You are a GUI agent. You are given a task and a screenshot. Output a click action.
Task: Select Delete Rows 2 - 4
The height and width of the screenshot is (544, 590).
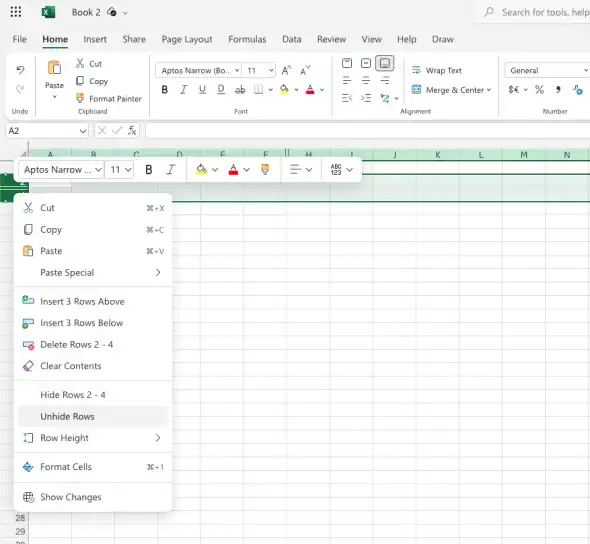point(93,344)
